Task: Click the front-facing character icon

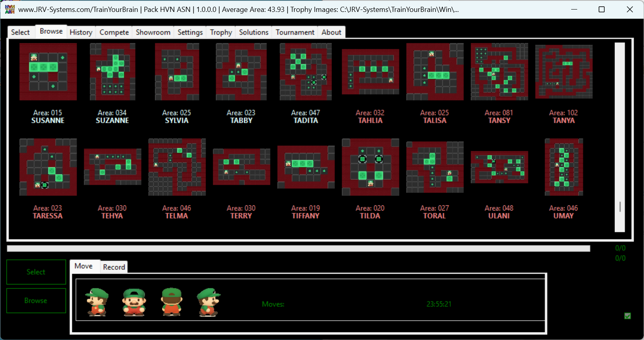Action: (134, 302)
